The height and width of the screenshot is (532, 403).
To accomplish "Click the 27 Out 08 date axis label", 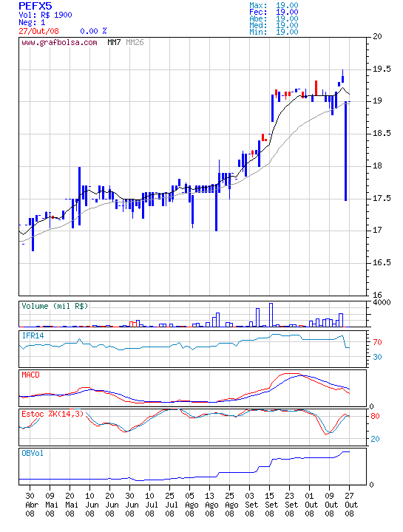I will 349,505.
